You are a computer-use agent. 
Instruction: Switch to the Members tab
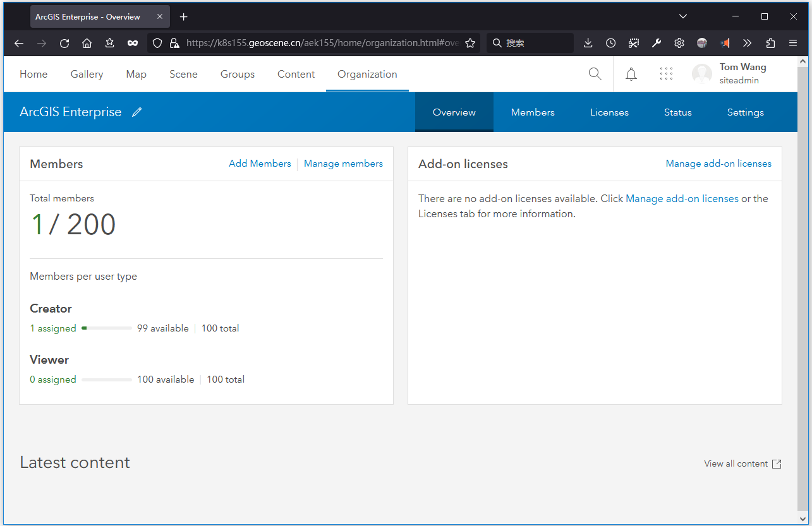click(x=533, y=112)
